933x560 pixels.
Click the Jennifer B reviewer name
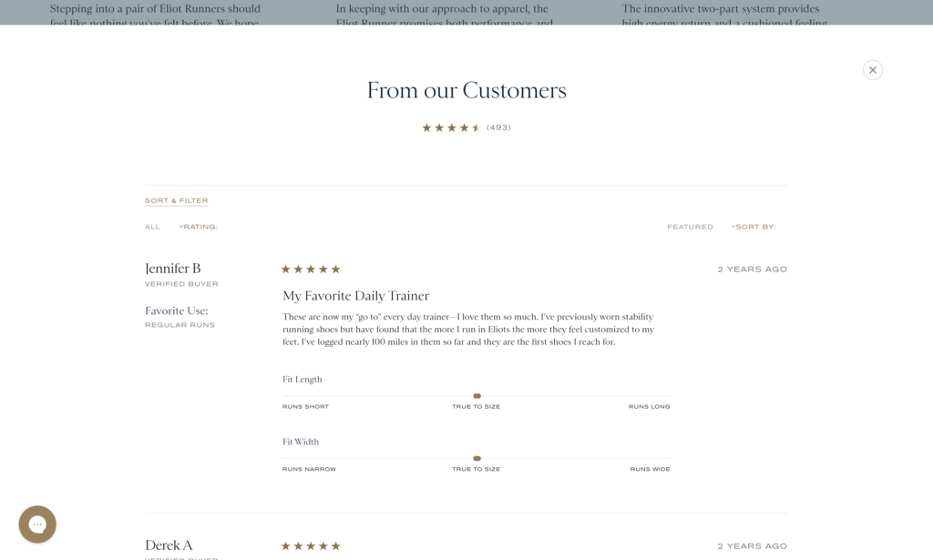[172, 268]
